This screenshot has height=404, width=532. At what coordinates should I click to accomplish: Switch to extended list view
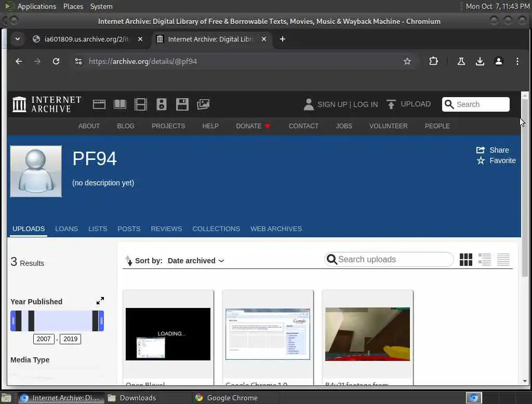pos(485,260)
